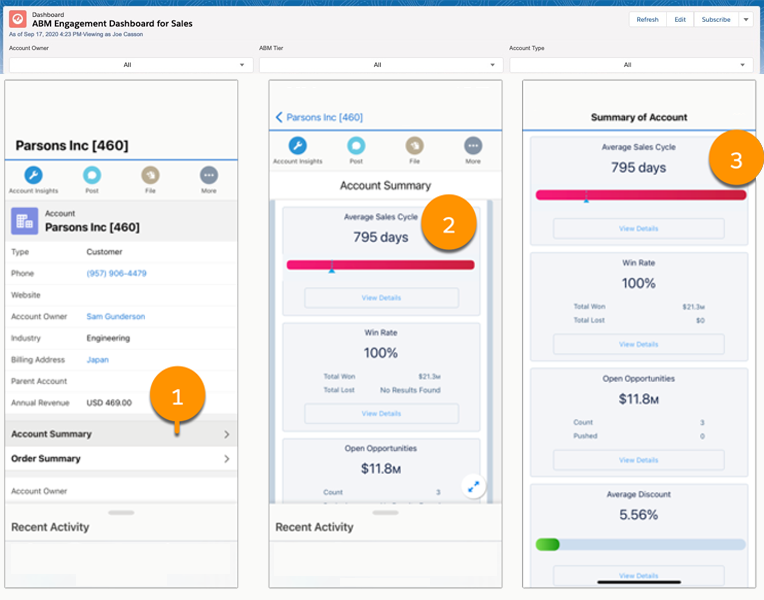The width and height of the screenshot is (764, 600).
Task: Click the Refresh button
Action: 647,19
